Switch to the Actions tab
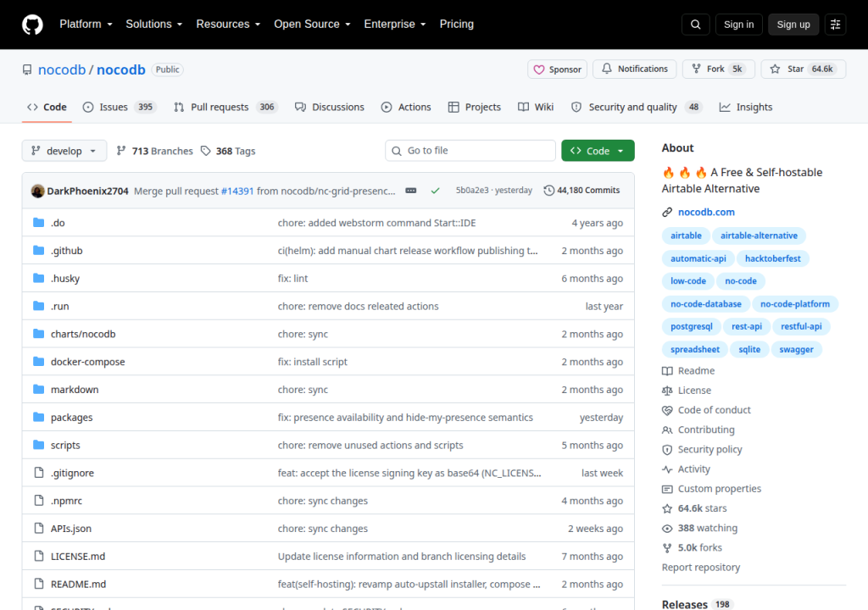868x610 pixels. 406,108
